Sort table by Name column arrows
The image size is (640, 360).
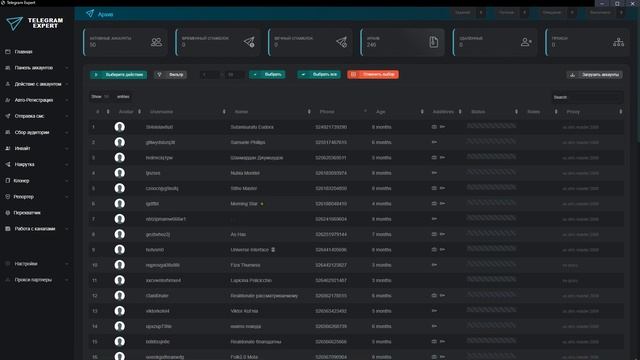(x=309, y=112)
